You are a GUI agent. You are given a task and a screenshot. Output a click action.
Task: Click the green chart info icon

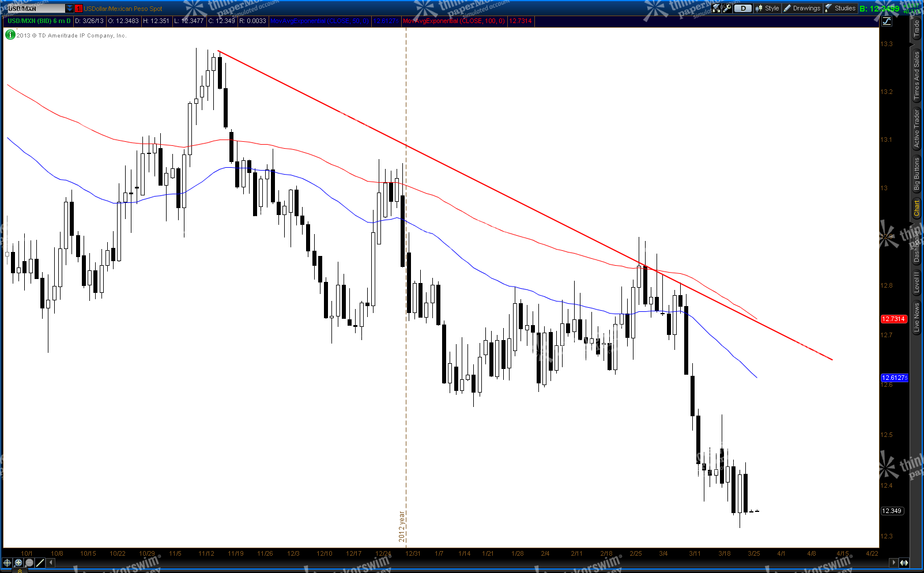[10, 35]
